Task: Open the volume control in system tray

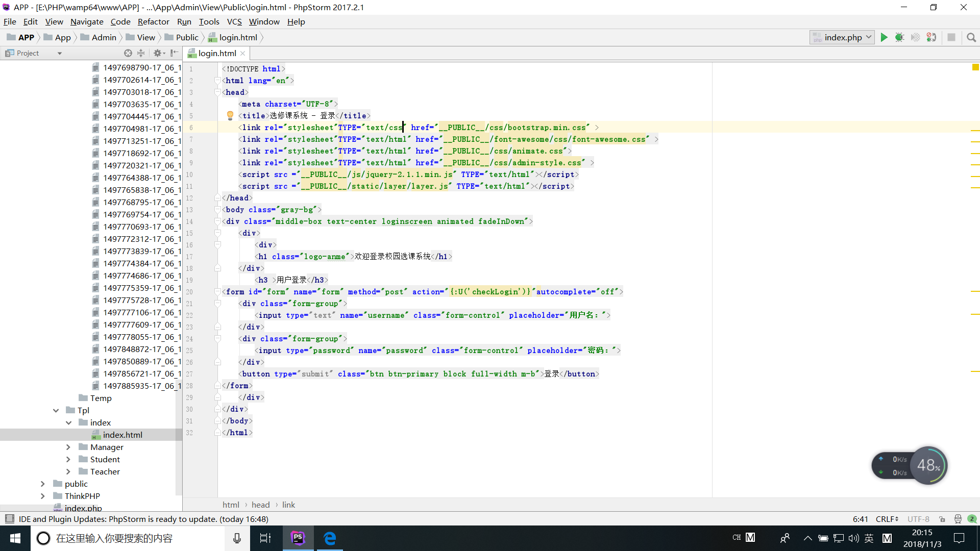Action: pos(854,538)
